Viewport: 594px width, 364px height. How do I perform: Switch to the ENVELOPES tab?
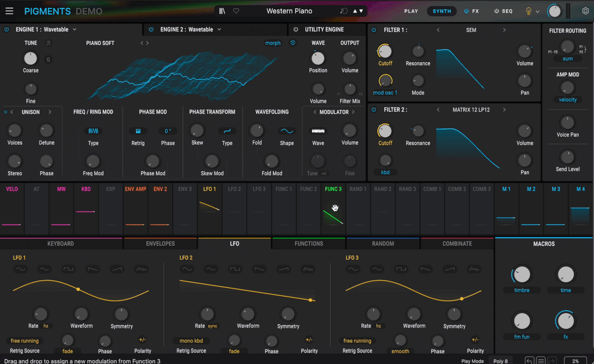tap(161, 243)
